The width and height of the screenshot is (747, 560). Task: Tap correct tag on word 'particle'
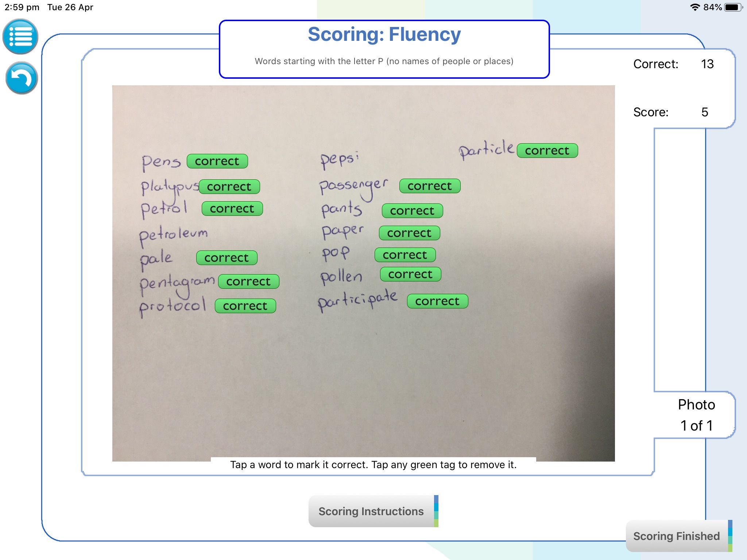(x=547, y=150)
